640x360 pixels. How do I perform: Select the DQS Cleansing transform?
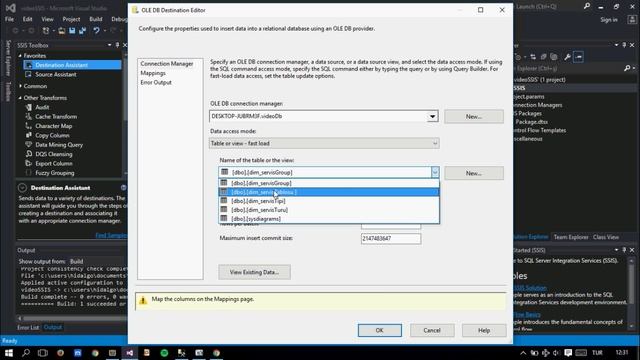coord(53,154)
